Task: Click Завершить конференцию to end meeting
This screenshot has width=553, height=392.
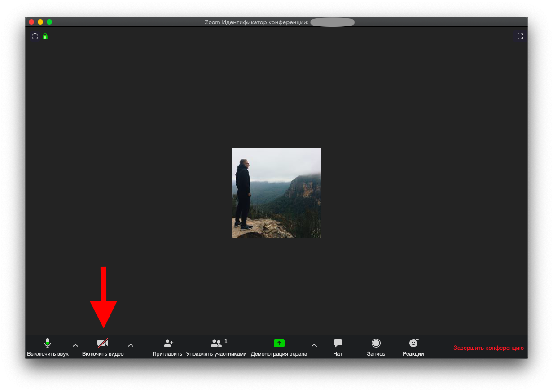Action: 488,348
